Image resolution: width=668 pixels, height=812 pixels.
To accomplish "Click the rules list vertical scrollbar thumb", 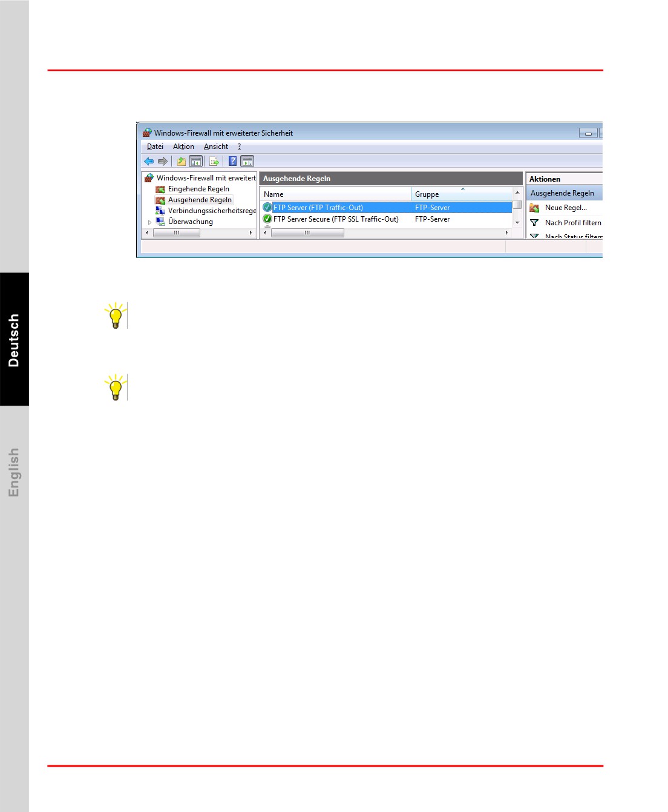I will click(517, 205).
